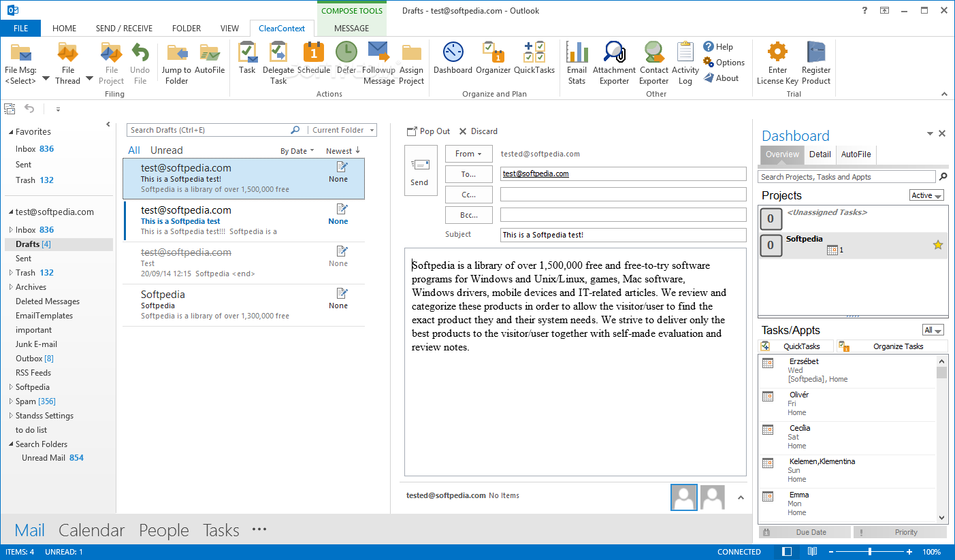The image size is (955, 560).
Task: Click the Defer clock icon
Action: (x=346, y=58)
